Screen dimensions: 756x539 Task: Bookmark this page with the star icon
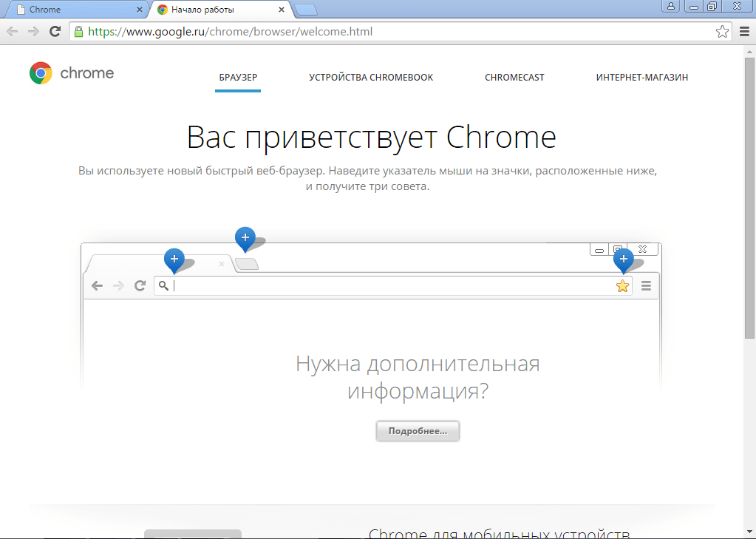[722, 32]
